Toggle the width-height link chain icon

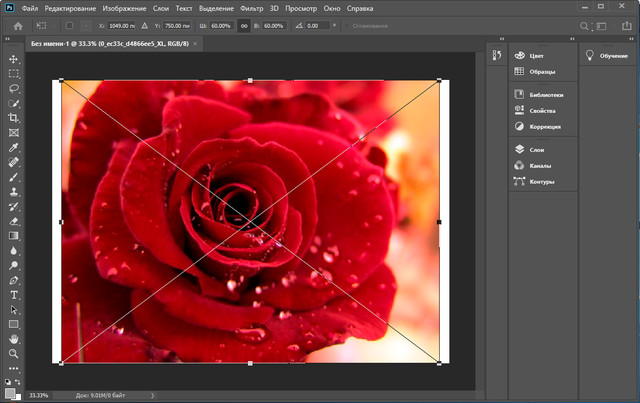[x=246, y=26]
